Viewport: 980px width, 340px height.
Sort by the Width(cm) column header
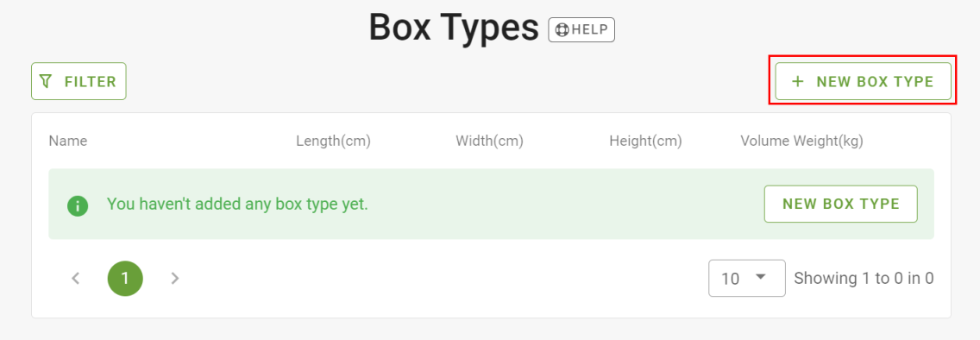click(489, 142)
